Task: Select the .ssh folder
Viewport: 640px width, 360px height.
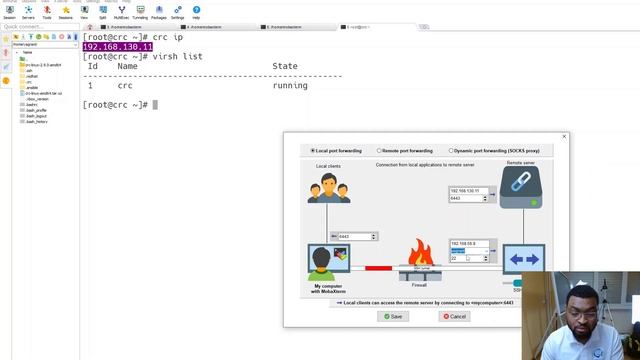Action: 26,71
